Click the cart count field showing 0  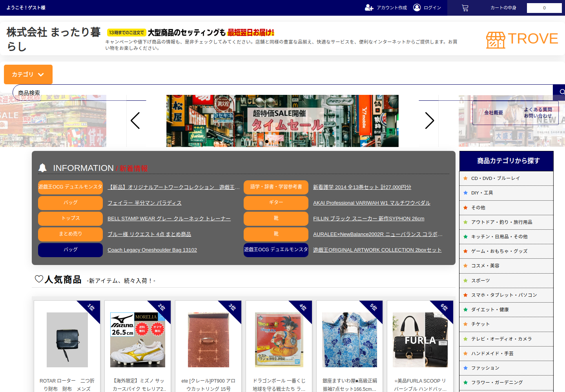(544, 8)
